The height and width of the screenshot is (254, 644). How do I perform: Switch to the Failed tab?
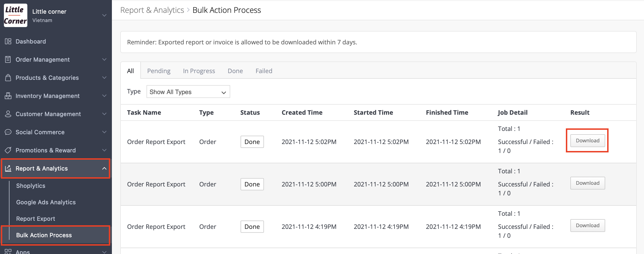pos(264,71)
